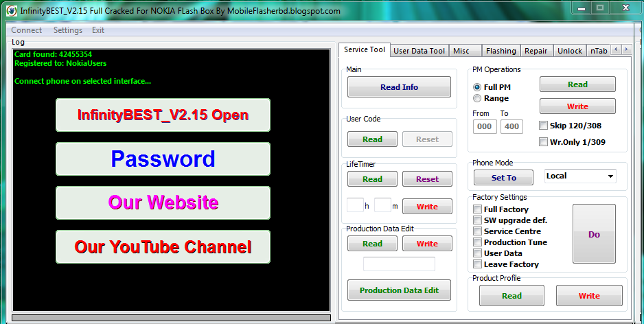Write the LifeTimer value
This screenshot has width=644, height=324.
point(427,207)
